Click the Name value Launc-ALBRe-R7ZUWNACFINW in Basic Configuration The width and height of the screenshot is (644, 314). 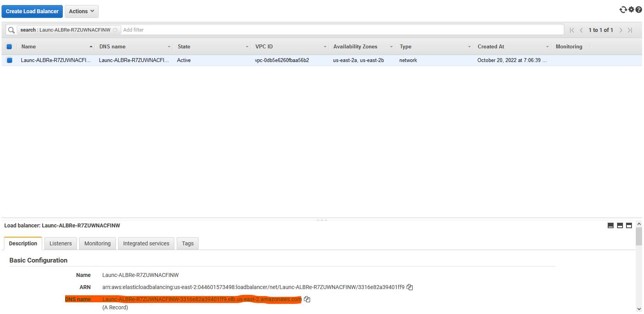tap(140, 275)
